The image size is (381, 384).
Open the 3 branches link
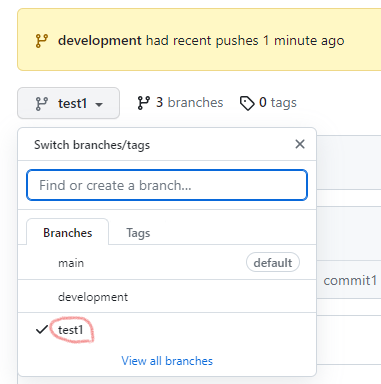pyautogui.click(x=180, y=103)
